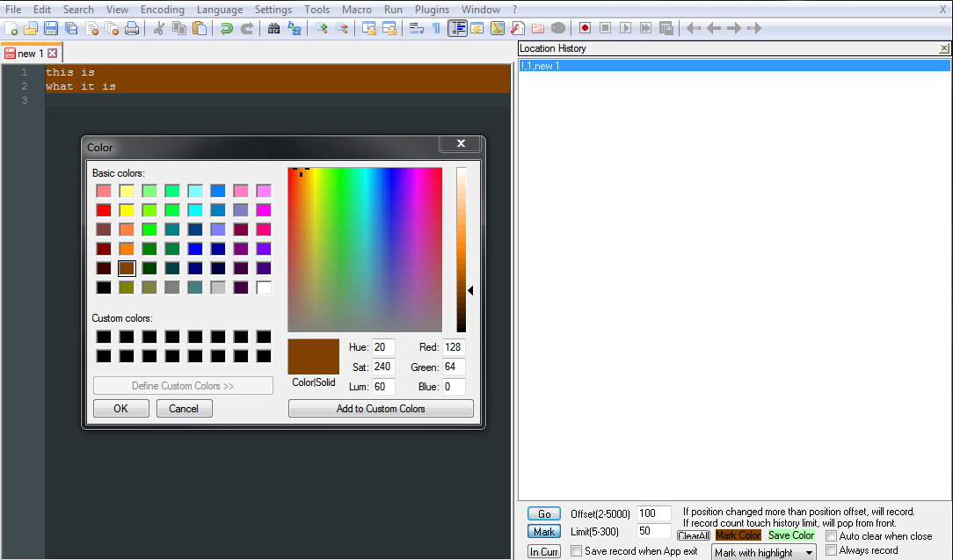Open the File menu
Viewport: 953px width, 560px height.
pos(13,10)
